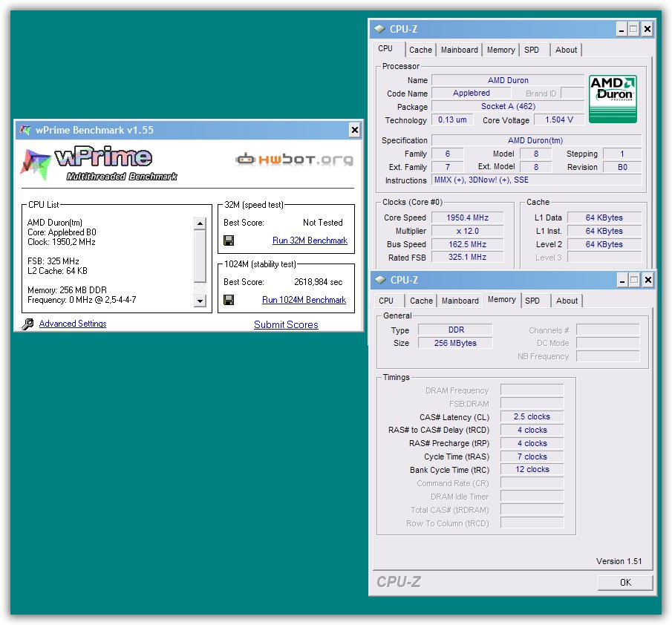
Task: Click the Bank Cycle Time 12 clocks value
Action: tap(532, 470)
